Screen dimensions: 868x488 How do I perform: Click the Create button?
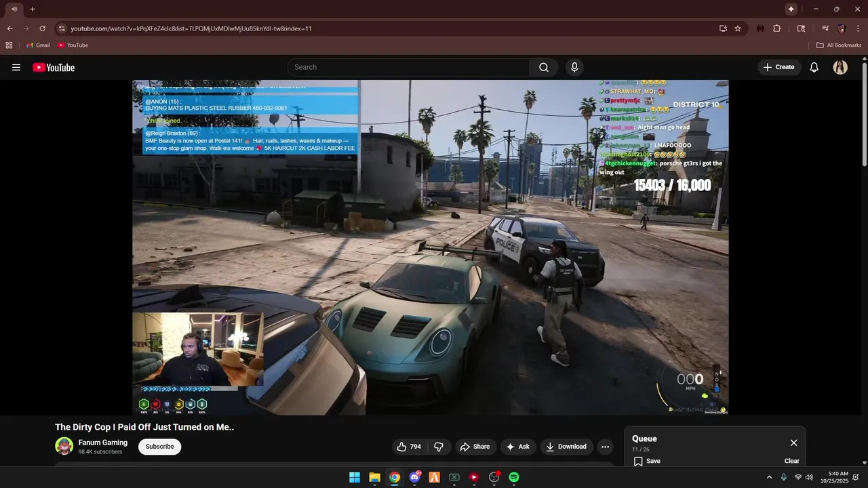(778, 67)
